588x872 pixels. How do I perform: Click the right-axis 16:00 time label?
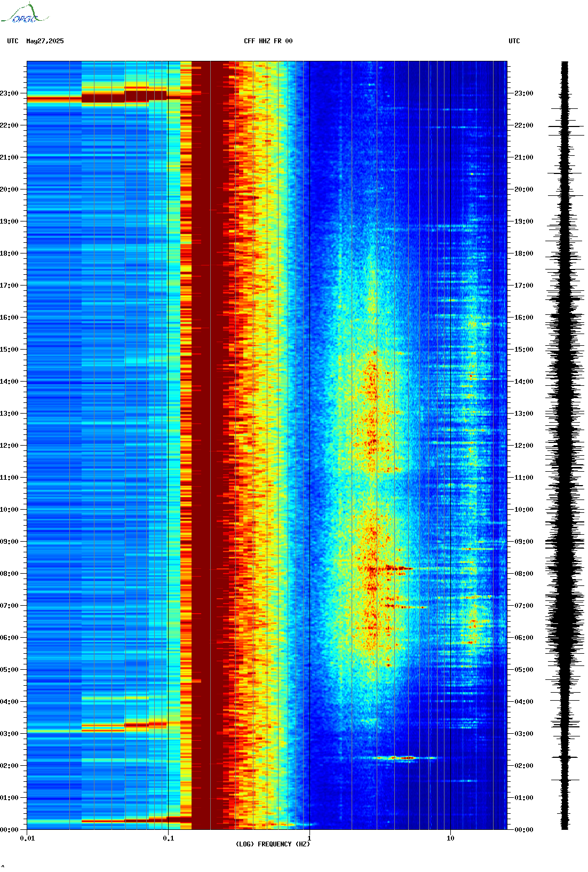[524, 318]
